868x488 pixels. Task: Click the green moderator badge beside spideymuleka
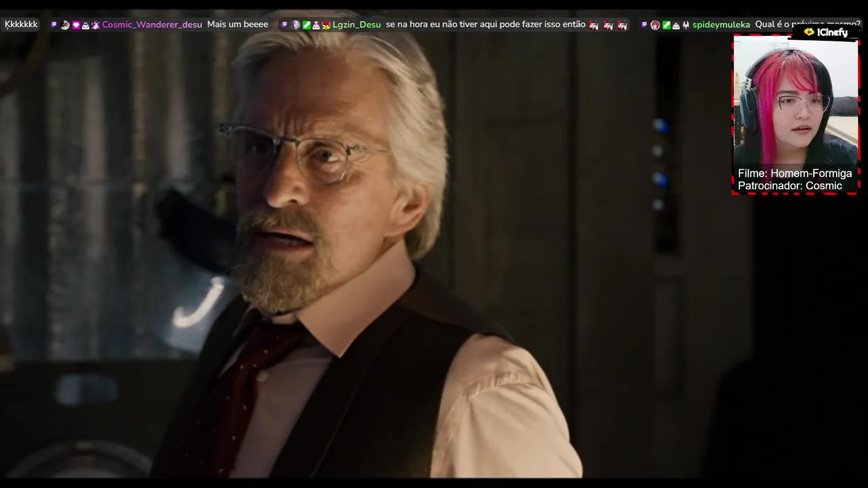(666, 25)
